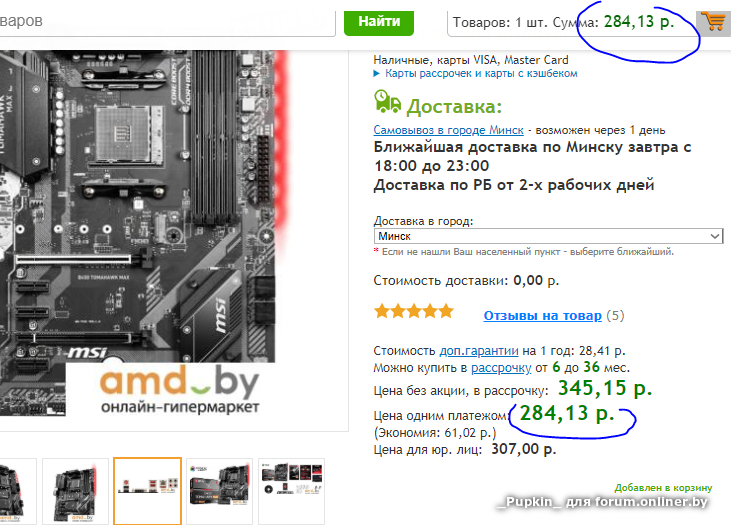The height and width of the screenshot is (525, 731).
Task: Click the delivery city dropdown chevron arrow
Action: click(x=715, y=236)
